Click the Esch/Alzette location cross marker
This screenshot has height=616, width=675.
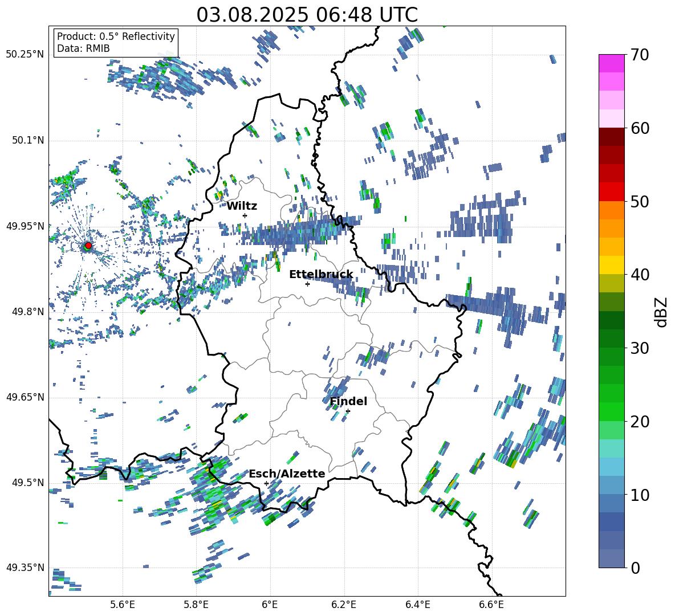click(266, 483)
